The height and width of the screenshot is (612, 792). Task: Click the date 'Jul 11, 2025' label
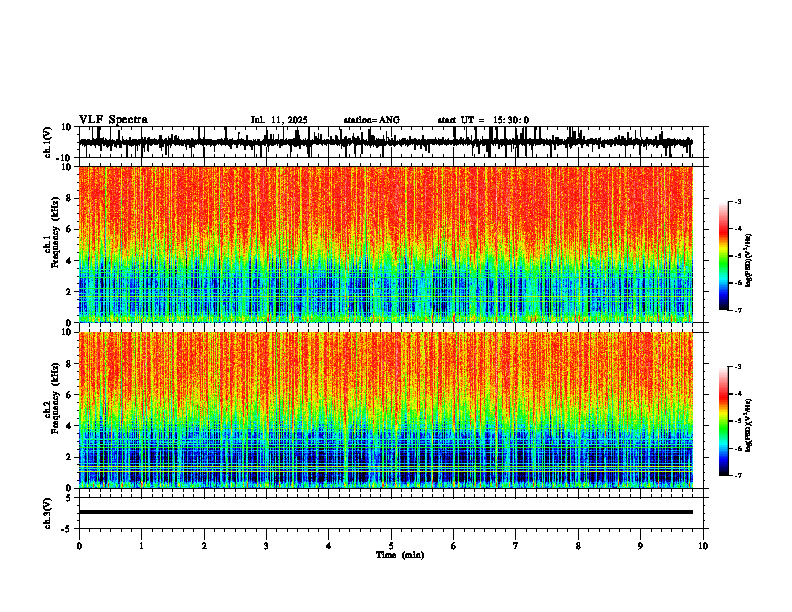[279, 120]
